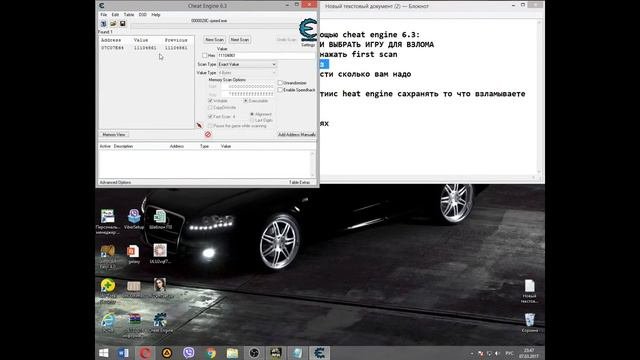Toggle the Writable checkbox

tap(211, 101)
